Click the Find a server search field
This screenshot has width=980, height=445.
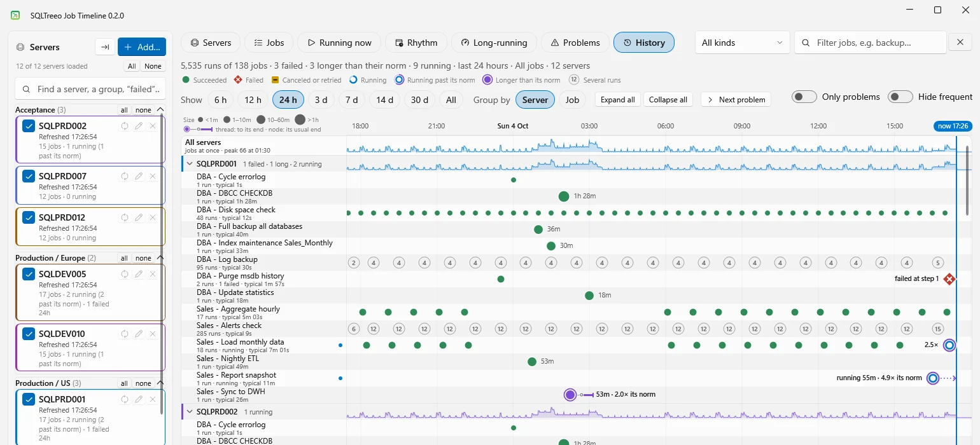90,90
